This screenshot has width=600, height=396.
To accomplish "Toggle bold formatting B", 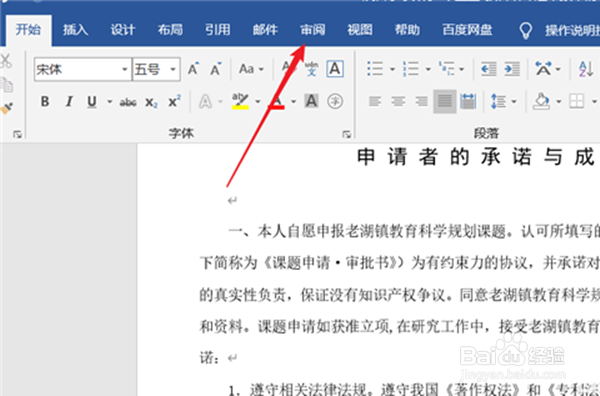I will pos(45,102).
